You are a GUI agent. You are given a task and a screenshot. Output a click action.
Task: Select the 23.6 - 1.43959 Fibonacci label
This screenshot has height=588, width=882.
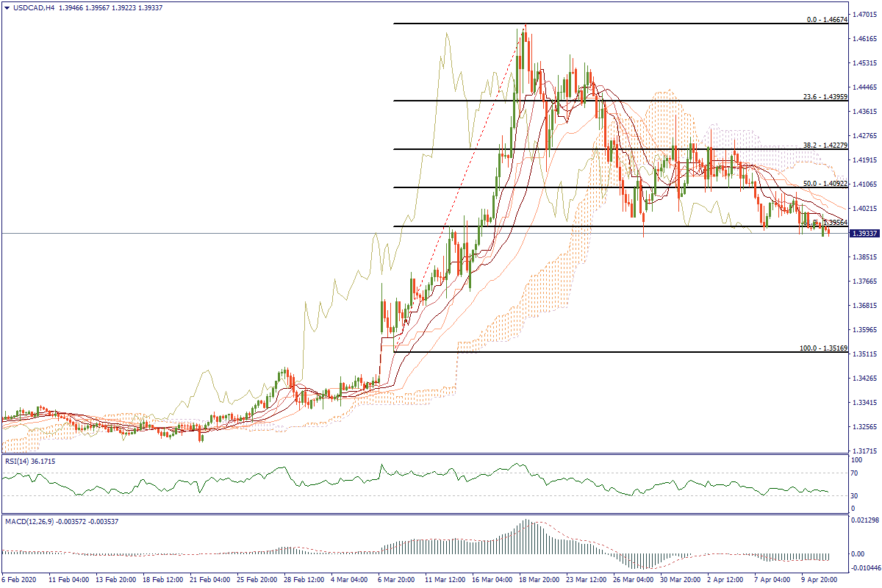pos(825,96)
